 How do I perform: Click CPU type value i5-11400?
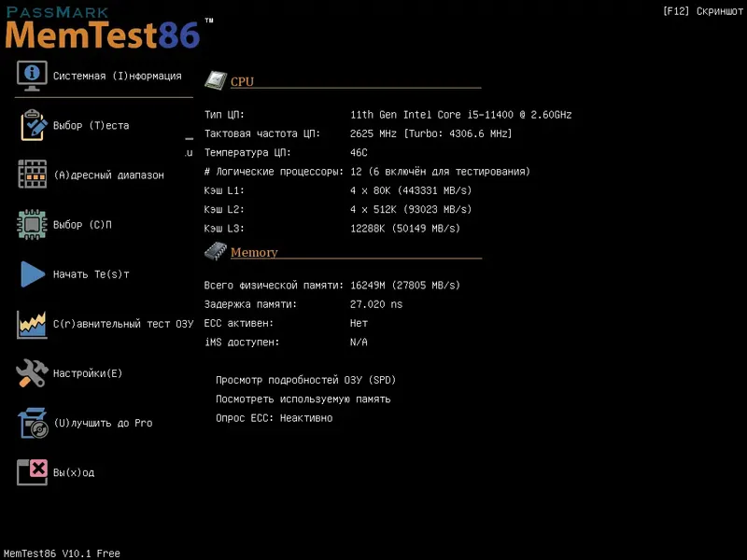pos(460,115)
